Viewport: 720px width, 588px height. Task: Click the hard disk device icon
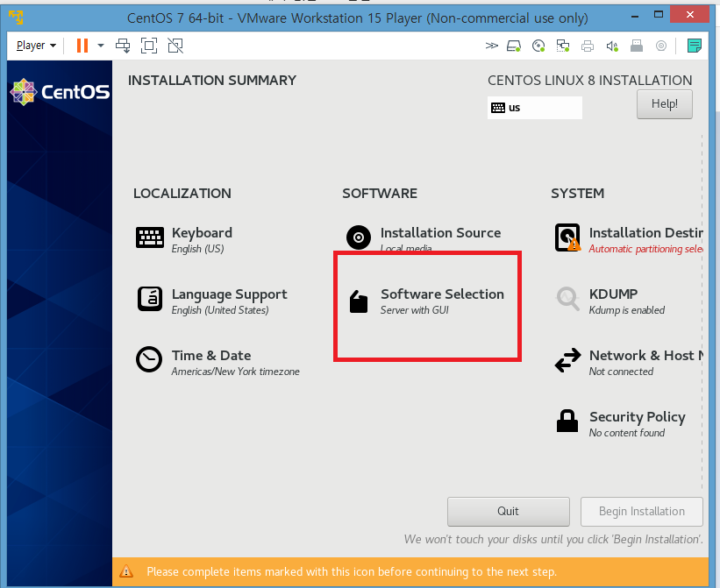coord(514,46)
